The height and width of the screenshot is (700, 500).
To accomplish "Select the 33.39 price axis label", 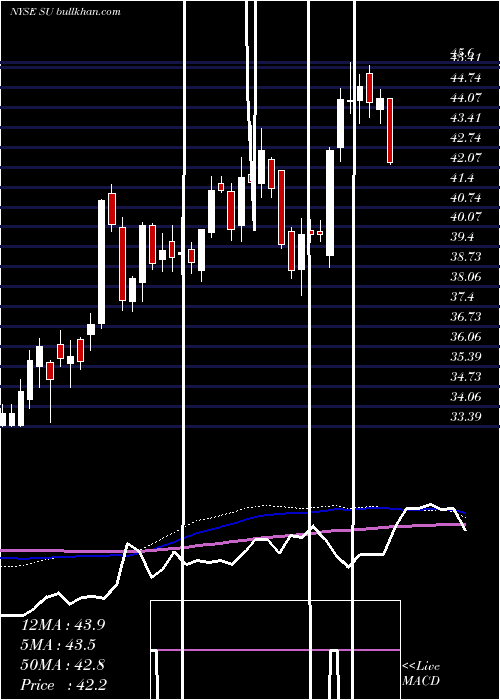I will coord(466,416).
